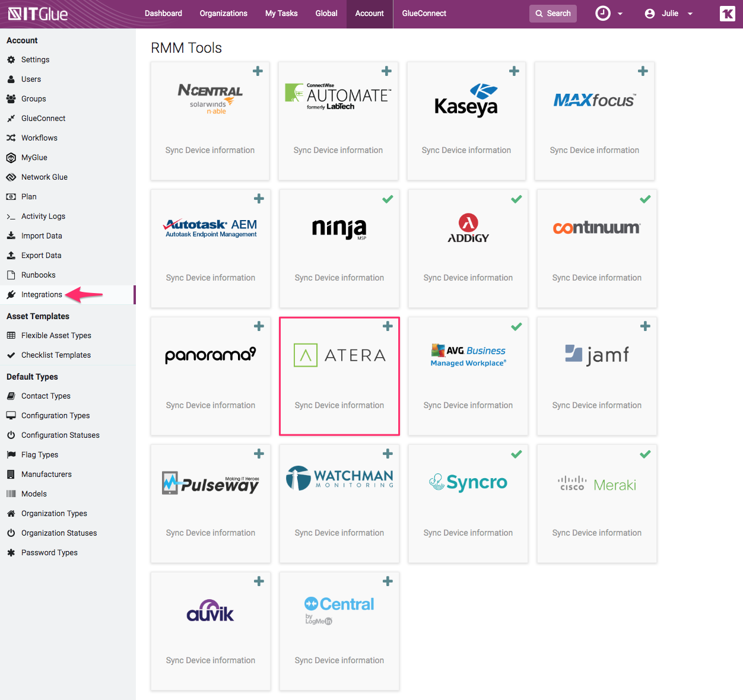This screenshot has height=700, width=743.
Task: Click the plus icon on the Pulseway card
Action: [259, 454]
